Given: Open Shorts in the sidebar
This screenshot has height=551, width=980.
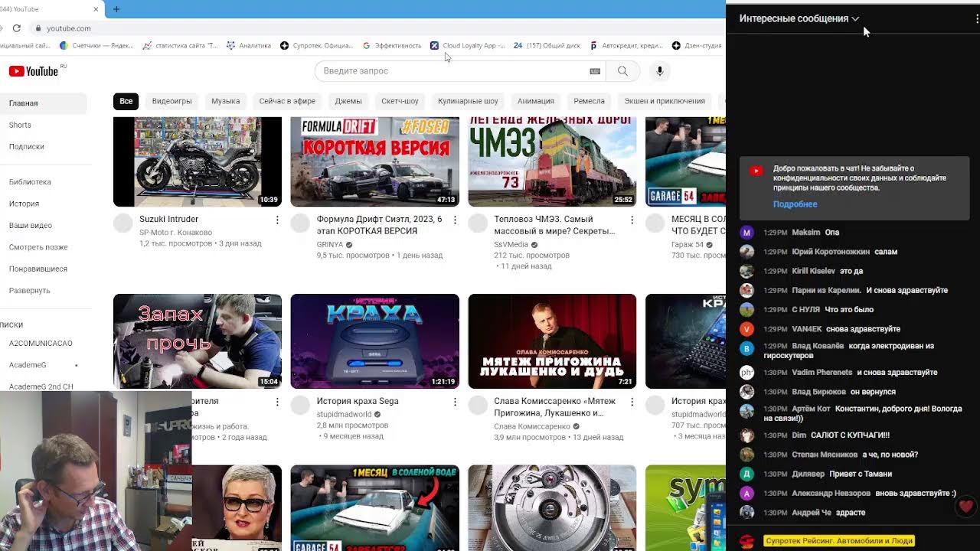Looking at the screenshot, I should (x=21, y=125).
